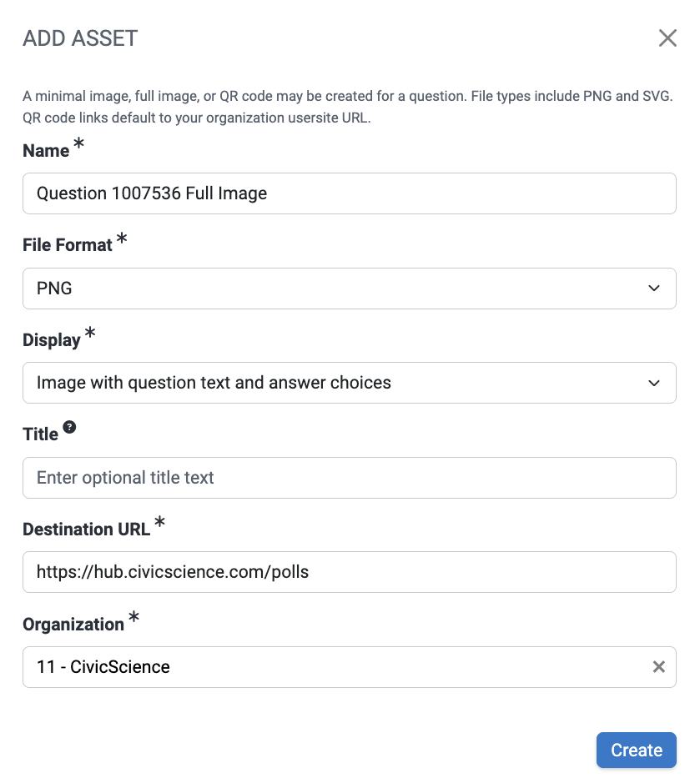The height and width of the screenshot is (783, 700).
Task: Click the Organization label text
Action: pos(73,625)
